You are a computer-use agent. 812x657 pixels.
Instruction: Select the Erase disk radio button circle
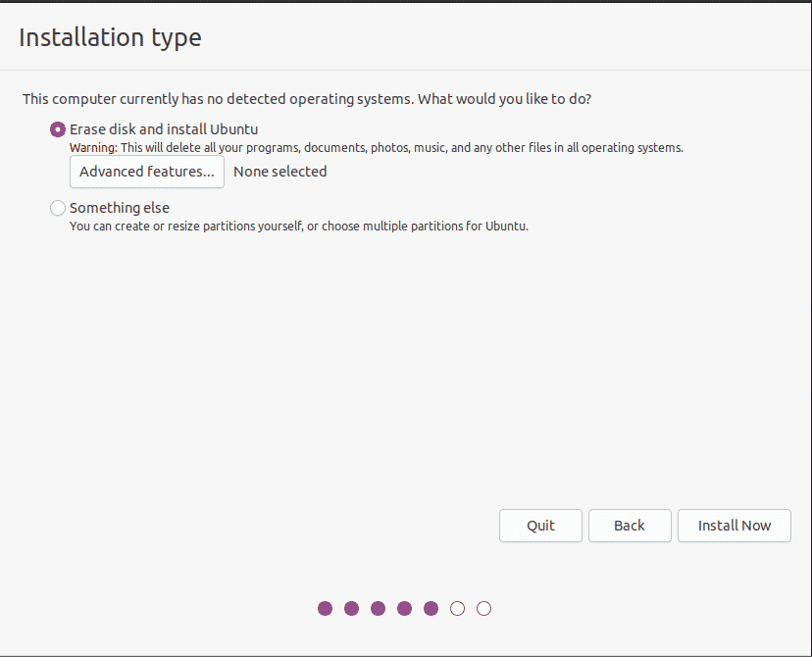(58, 129)
